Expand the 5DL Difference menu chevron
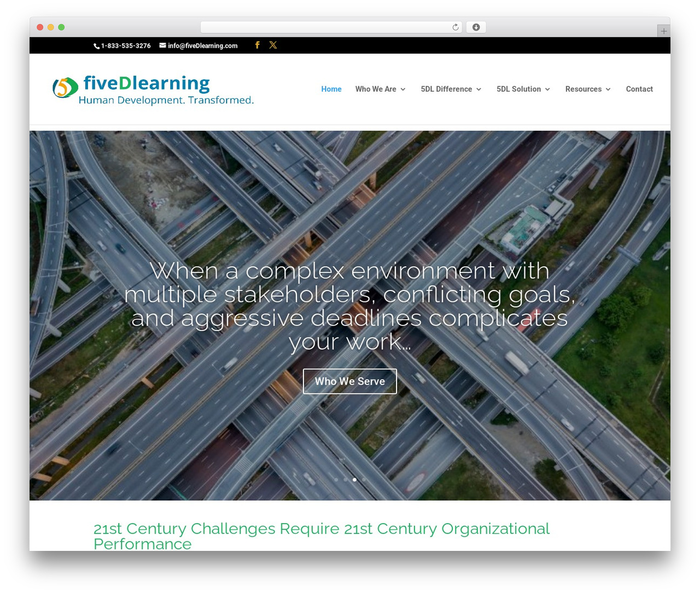700x593 pixels. (479, 89)
